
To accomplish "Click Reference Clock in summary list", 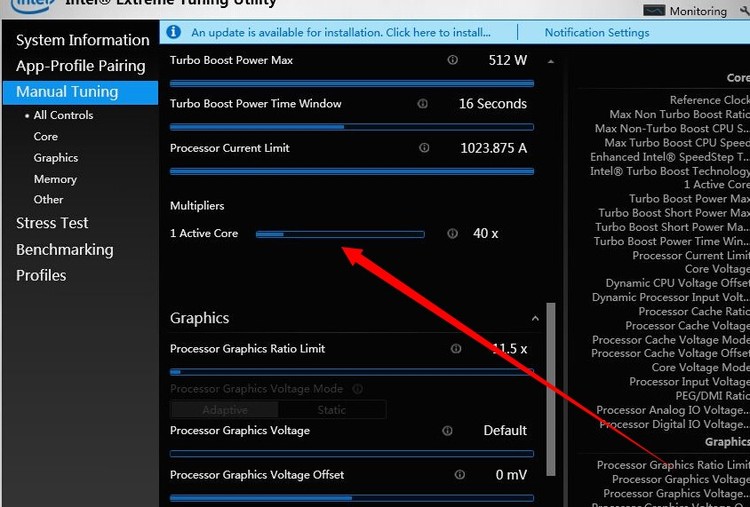I will (710, 100).
